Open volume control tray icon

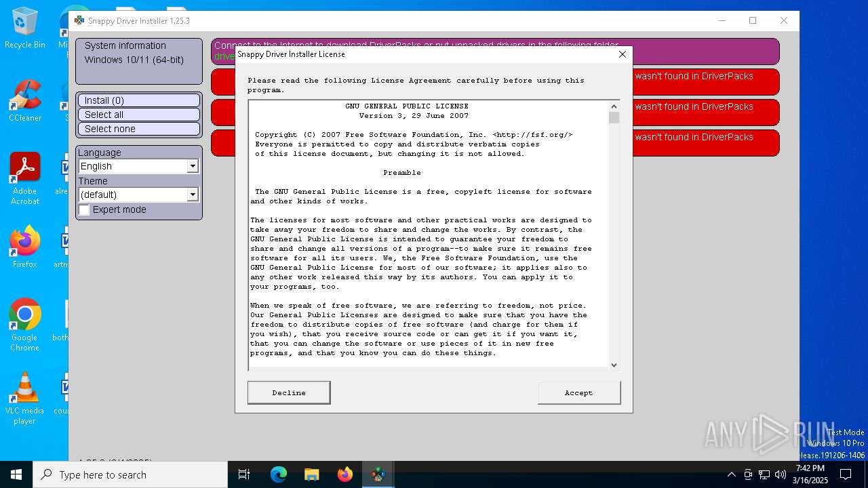[781, 474]
